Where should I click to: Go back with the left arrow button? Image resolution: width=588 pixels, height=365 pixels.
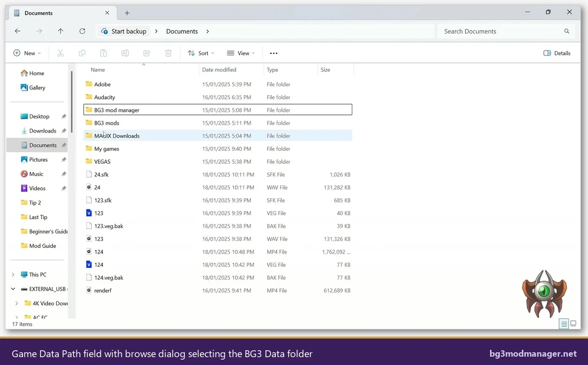pos(18,31)
